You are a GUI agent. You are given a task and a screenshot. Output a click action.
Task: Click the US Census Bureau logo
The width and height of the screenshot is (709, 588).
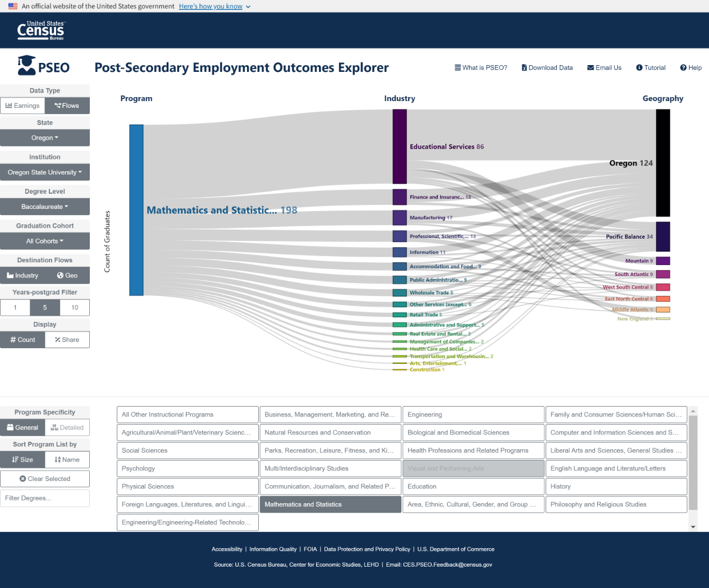click(x=40, y=30)
